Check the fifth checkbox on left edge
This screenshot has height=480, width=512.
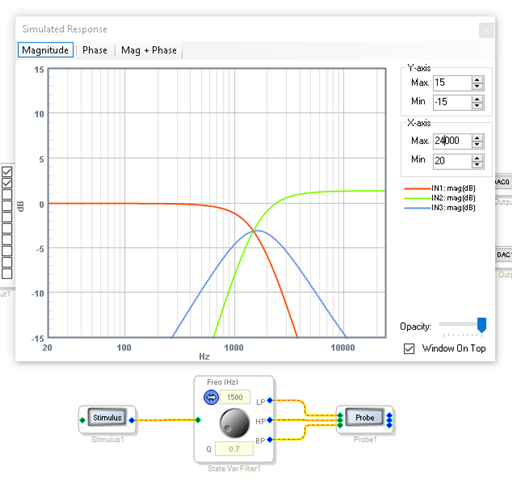(x=7, y=217)
